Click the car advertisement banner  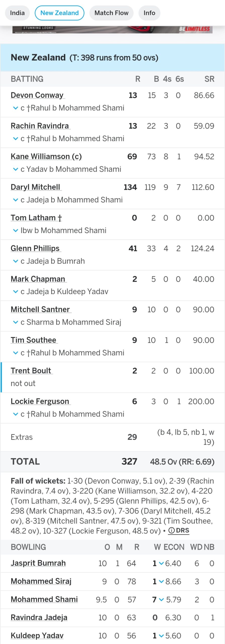tap(112, 29)
